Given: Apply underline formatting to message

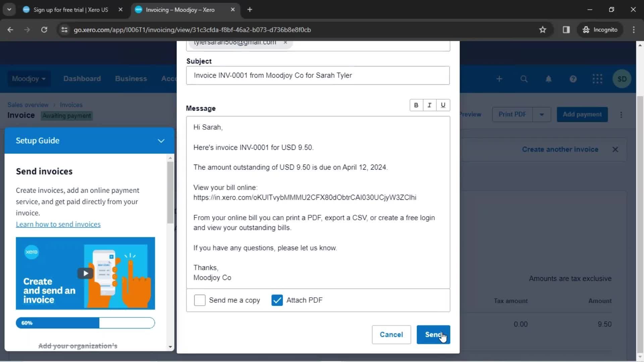Looking at the screenshot, I should [x=443, y=105].
